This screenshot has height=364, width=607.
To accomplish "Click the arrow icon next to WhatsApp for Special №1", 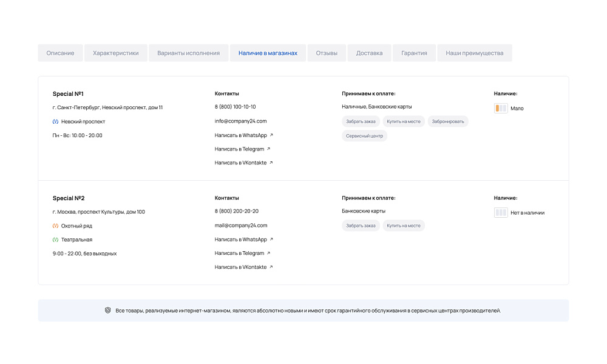I will (x=271, y=135).
